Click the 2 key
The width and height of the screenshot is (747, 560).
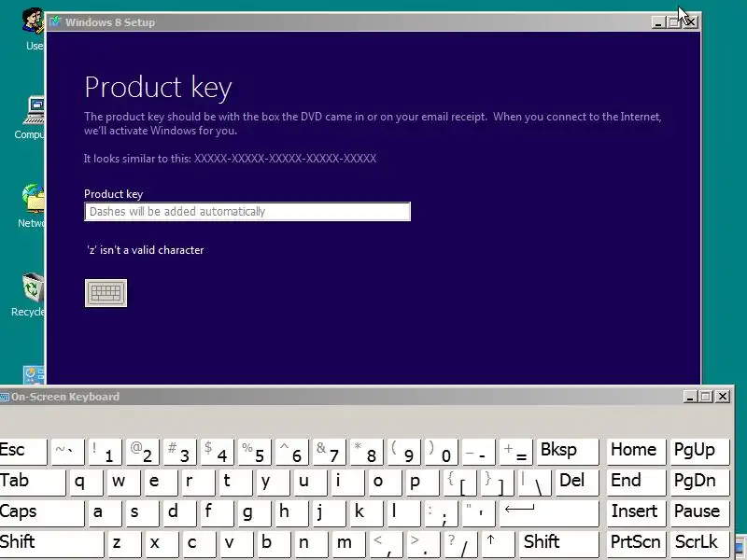tap(143, 451)
